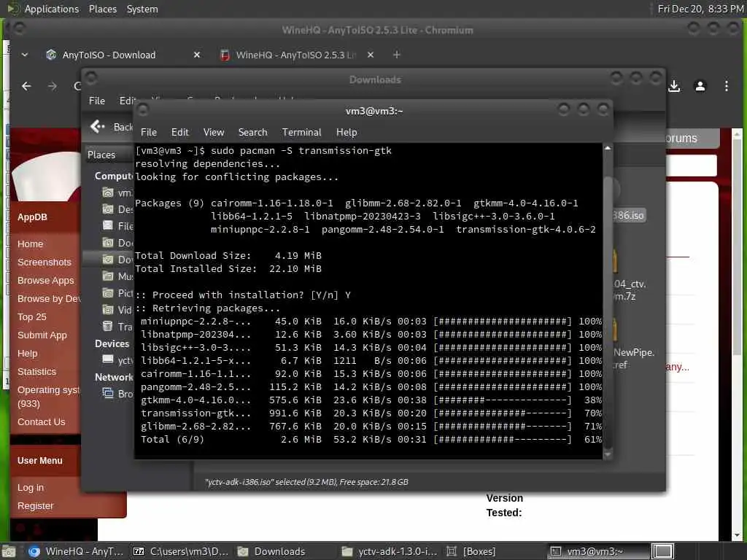Select Desktop folder icon in Places sidebar
Image resolution: width=747 pixels, height=560 pixels.
[x=108, y=209]
